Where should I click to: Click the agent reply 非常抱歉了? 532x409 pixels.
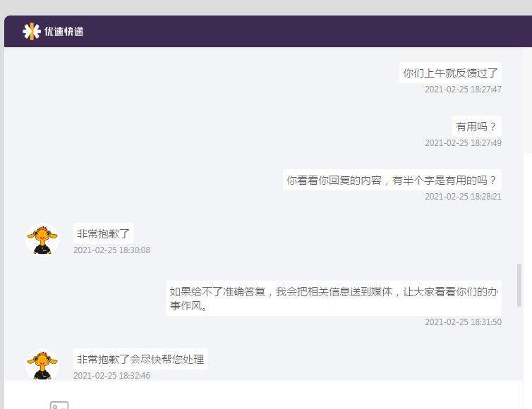point(103,233)
